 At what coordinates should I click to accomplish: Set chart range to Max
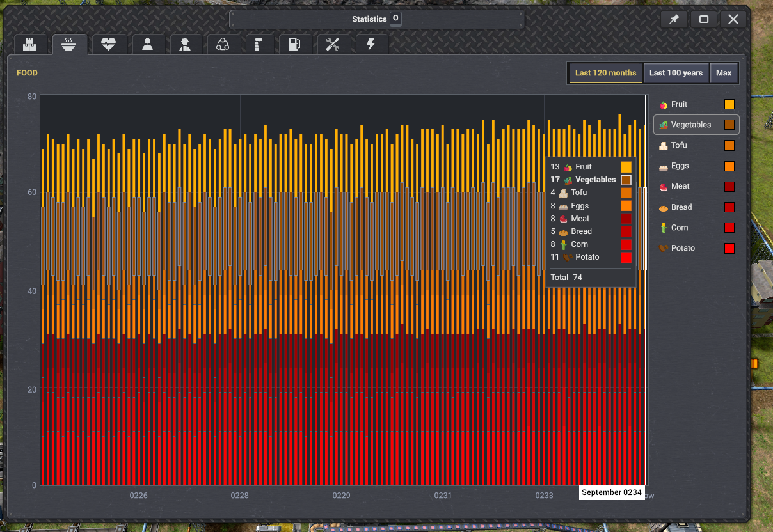click(x=724, y=73)
